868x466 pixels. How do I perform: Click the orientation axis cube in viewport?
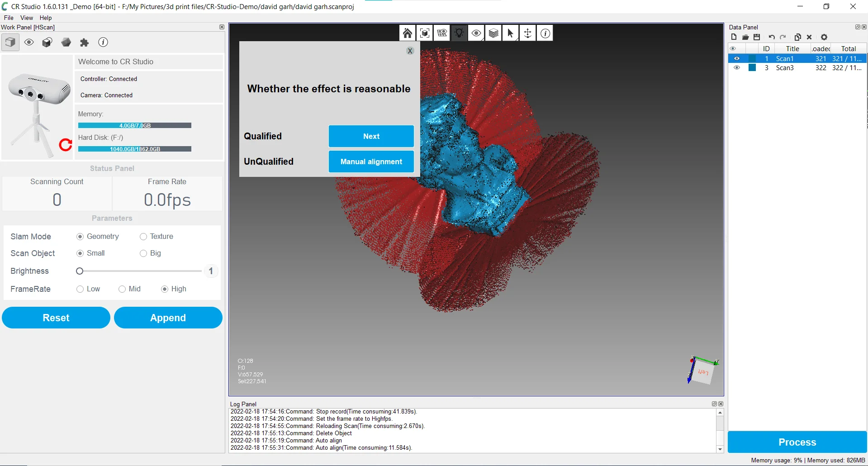[x=703, y=370]
